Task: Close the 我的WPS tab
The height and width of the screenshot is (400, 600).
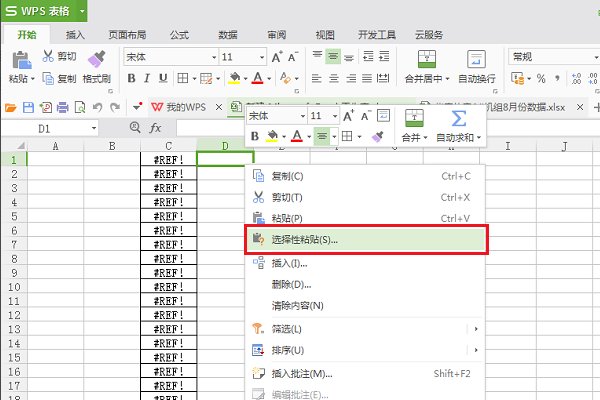Action: [219, 107]
